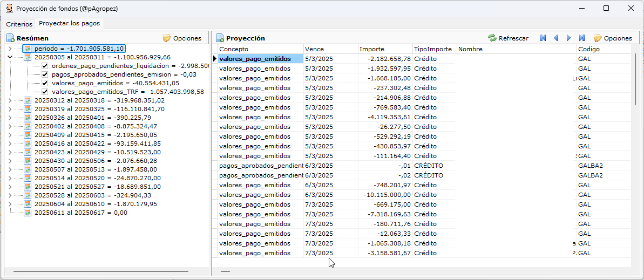Click the previous record arrow icon

[556, 38]
